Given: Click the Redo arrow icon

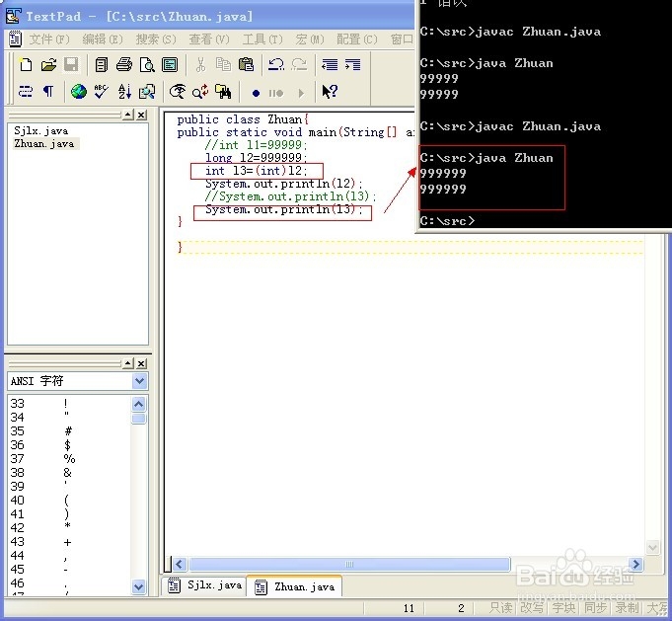Looking at the screenshot, I should pos(299,65).
